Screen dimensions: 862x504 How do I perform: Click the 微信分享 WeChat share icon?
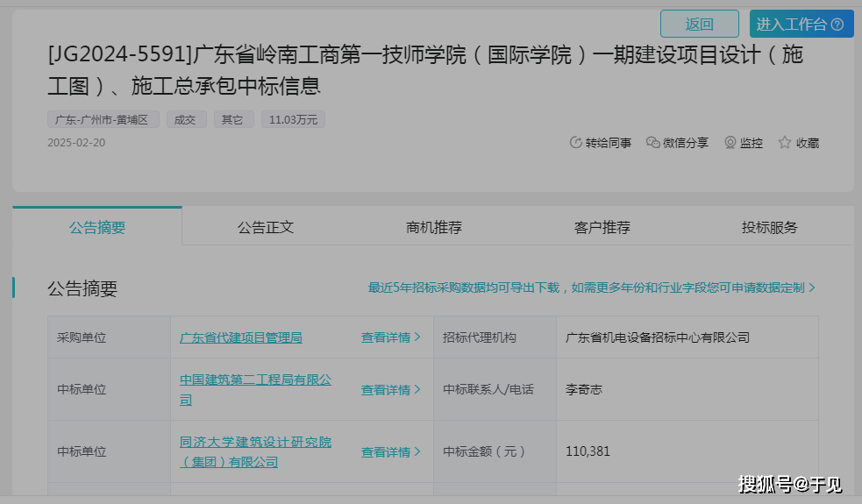point(652,143)
